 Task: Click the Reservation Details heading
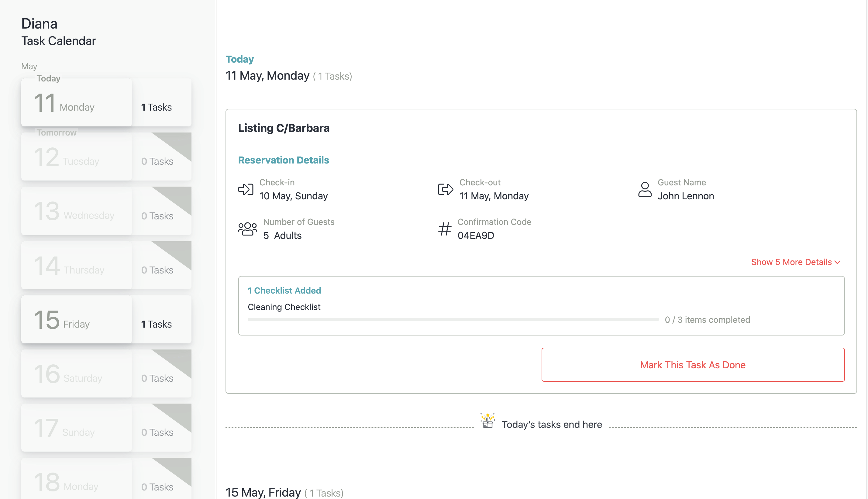(283, 160)
